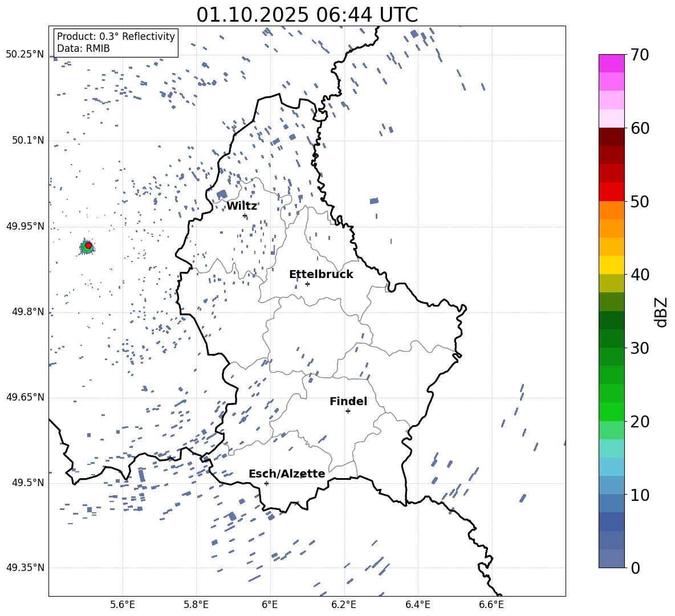
Task: Click the 49.95°N latitude label
Action: [x=25, y=226]
